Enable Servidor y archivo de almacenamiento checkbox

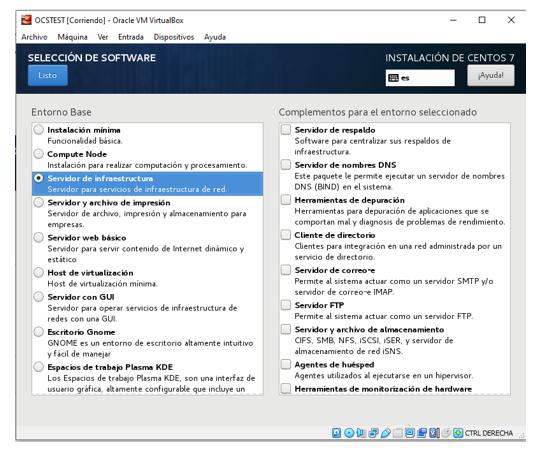(286, 329)
